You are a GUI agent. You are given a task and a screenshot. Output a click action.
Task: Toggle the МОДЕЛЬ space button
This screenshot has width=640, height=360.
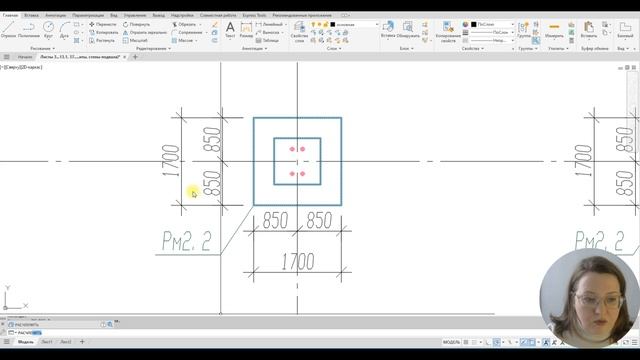[x=451, y=342]
